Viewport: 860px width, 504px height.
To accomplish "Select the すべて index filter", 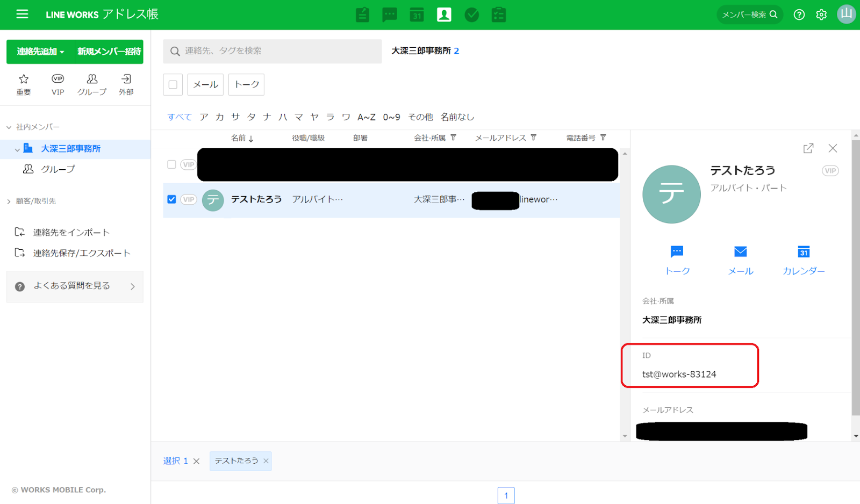I will tap(180, 117).
